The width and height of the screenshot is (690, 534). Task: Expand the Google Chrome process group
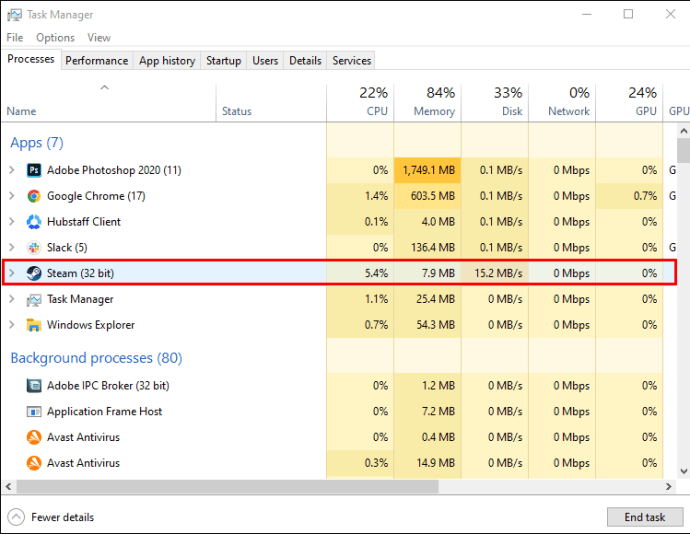(12, 196)
